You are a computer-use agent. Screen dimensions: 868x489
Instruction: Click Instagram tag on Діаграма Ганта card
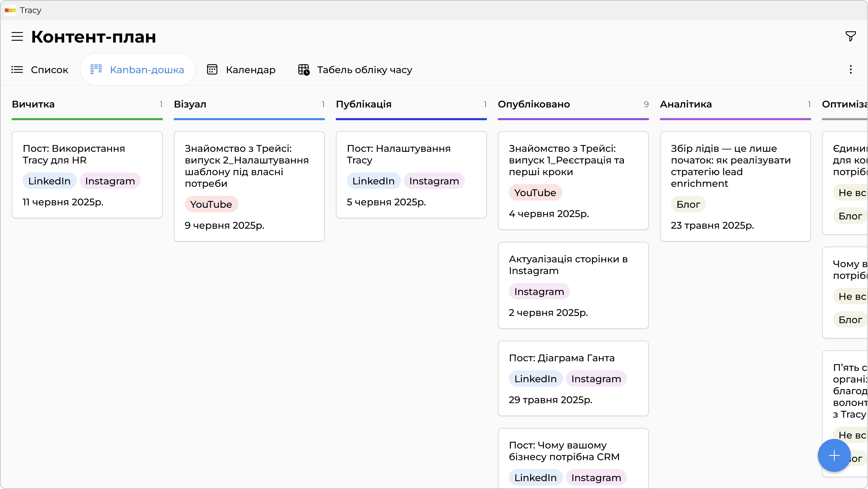point(596,379)
